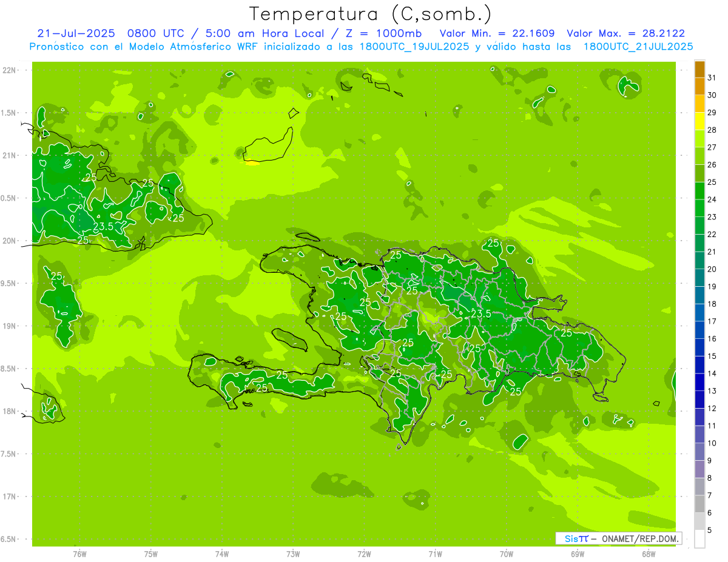This screenshot has height=562, width=728.
Task: Choose the purple swatch between 8 and 9
Action: [x=699, y=469]
